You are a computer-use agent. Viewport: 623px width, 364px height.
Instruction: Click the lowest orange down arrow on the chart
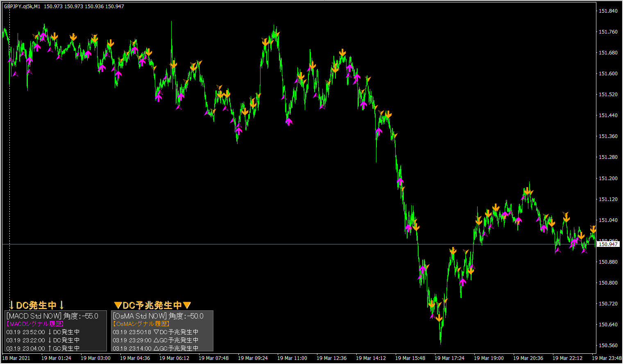439,318
